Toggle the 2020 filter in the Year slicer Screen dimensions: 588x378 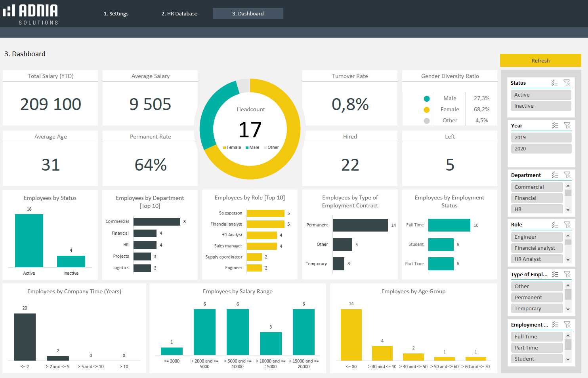[540, 148]
